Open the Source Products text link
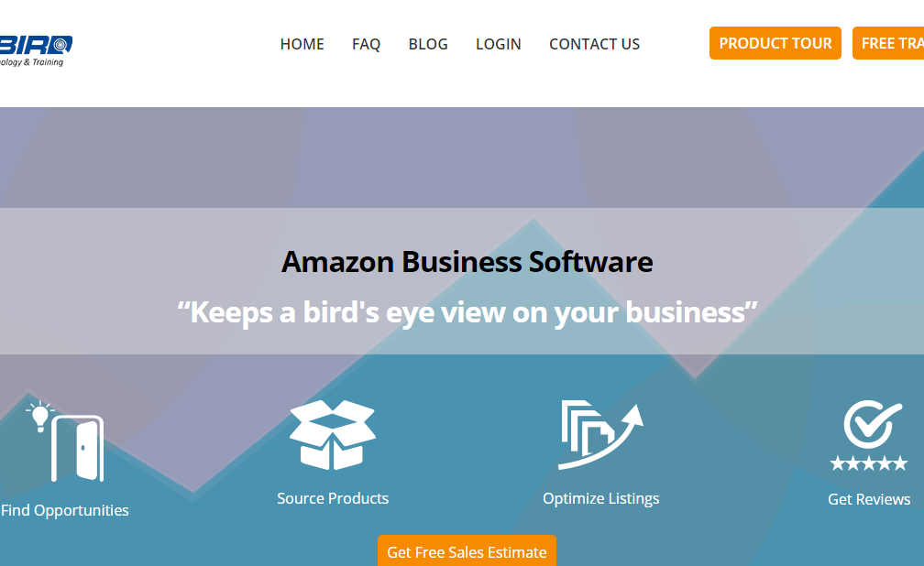 [333, 498]
